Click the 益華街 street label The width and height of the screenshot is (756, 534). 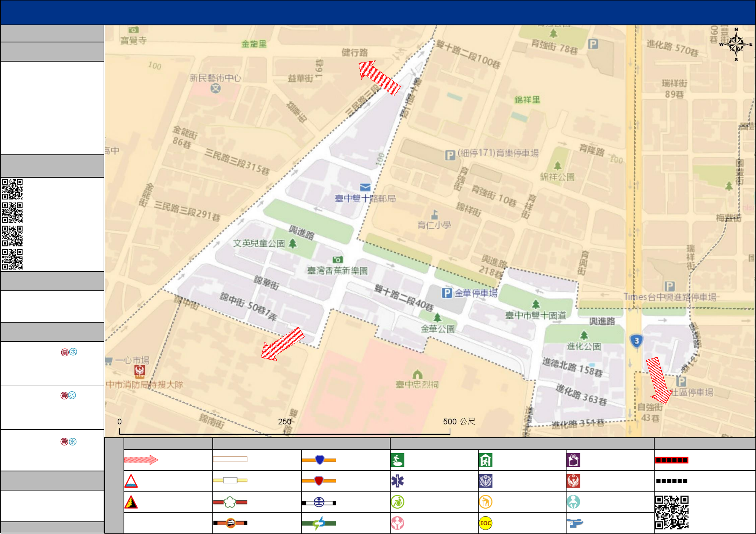tap(301, 78)
